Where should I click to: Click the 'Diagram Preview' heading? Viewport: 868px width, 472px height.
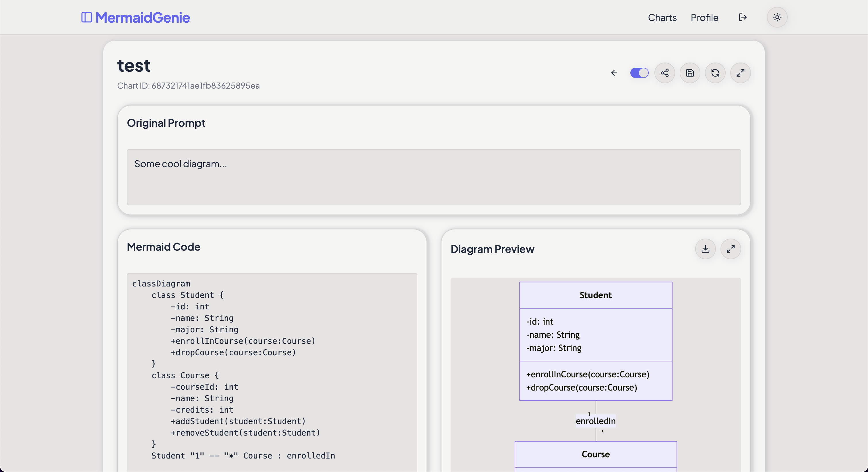(492, 249)
